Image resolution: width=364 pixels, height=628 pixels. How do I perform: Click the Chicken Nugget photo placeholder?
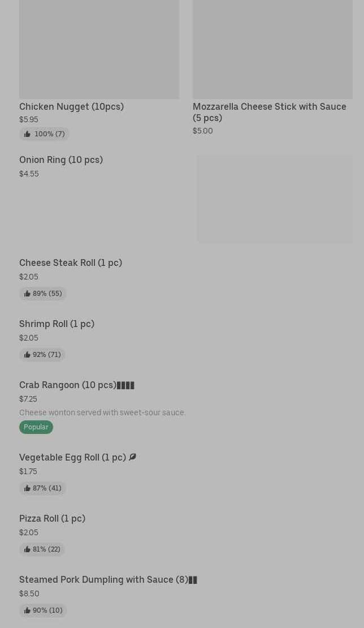pyautogui.click(x=99, y=49)
